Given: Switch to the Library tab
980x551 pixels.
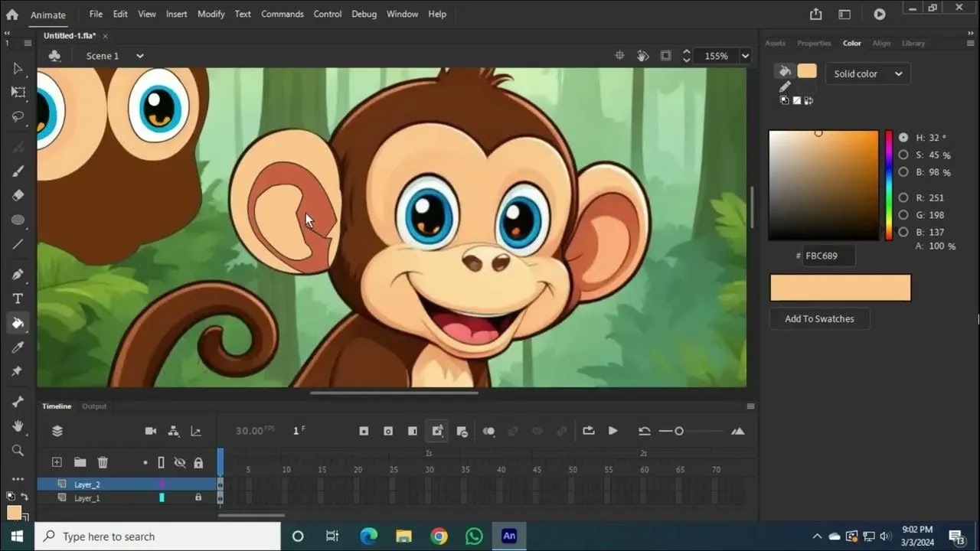Looking at the screenshot, I should pyautogui.click(x=913, y=43).
